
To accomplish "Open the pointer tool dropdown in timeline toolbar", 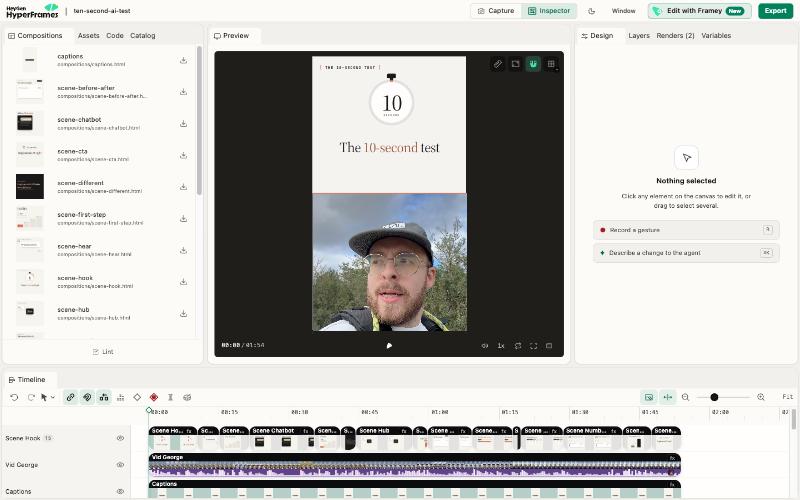I will [x=47, y=397].
